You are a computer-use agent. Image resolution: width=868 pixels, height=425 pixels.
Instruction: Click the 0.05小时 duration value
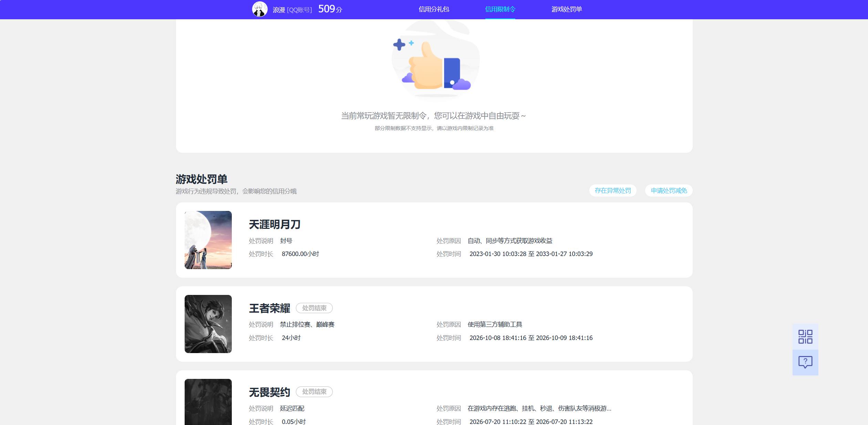point(294,422)
